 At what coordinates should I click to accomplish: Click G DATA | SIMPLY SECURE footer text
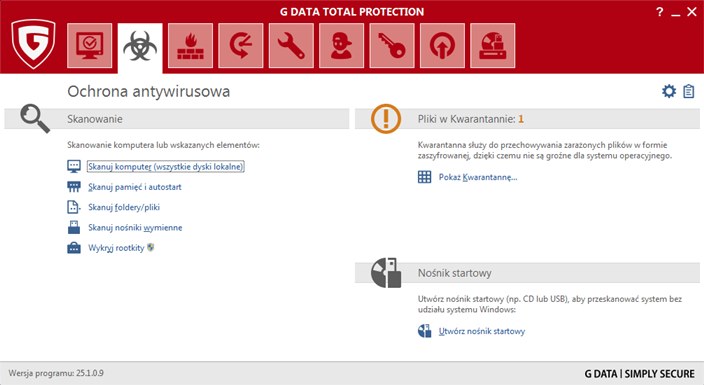click(x=639, y=374)
